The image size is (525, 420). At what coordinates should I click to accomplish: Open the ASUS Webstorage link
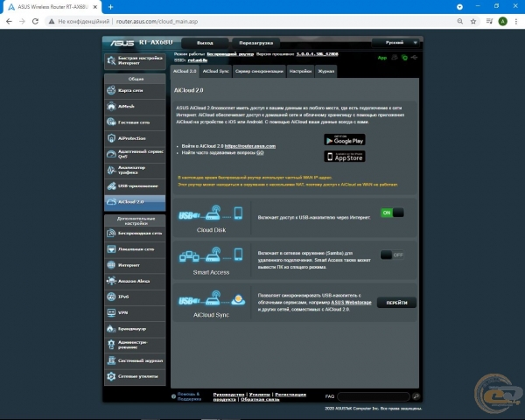[x=351, y=303]
